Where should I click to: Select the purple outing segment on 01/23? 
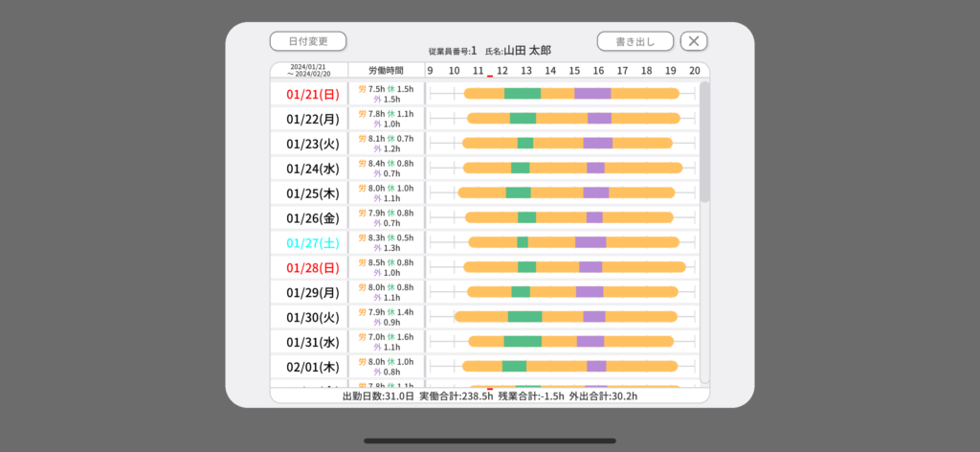point(597,143)
